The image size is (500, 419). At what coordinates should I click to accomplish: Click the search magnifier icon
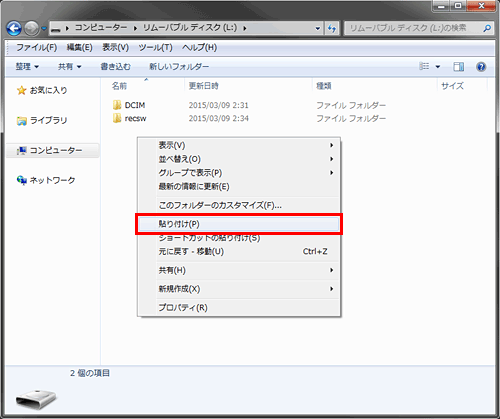tap(487, 28)
